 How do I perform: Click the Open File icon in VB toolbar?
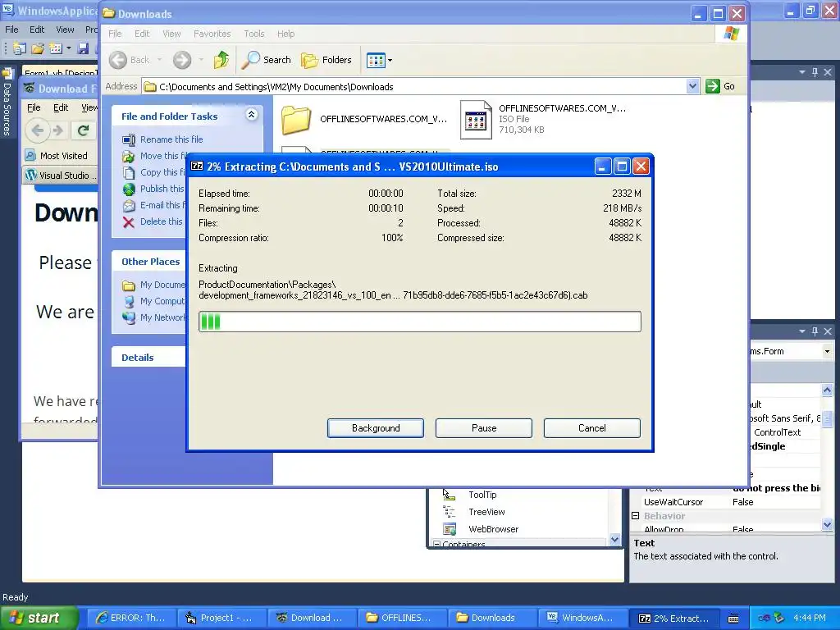[x=38, y=48]
